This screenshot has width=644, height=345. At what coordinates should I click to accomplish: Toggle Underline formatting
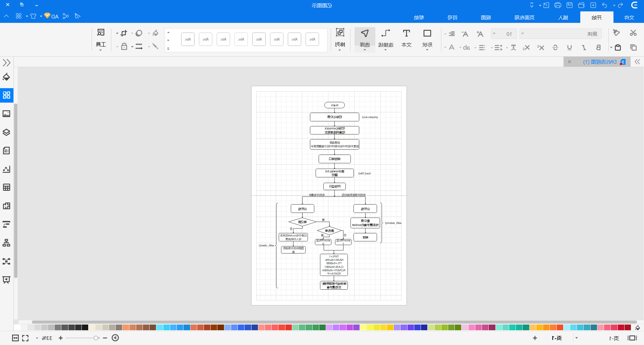pos(570,48)
